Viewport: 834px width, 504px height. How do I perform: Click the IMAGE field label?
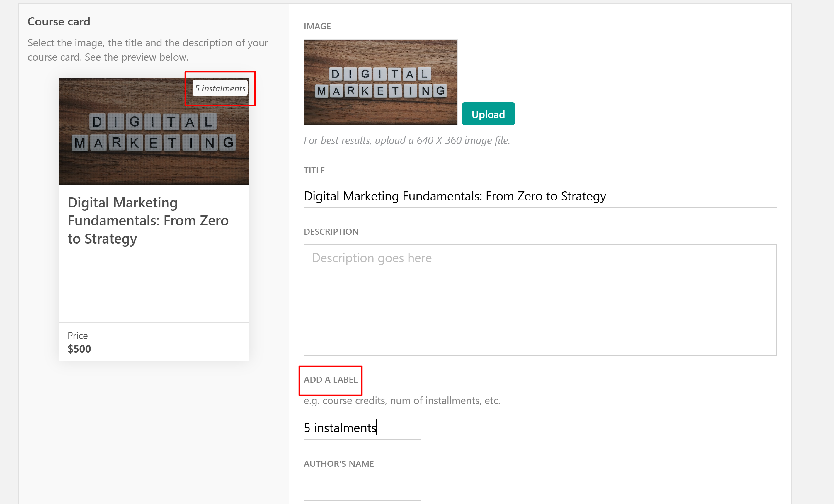pyautogui.click(x=317, y=26)
